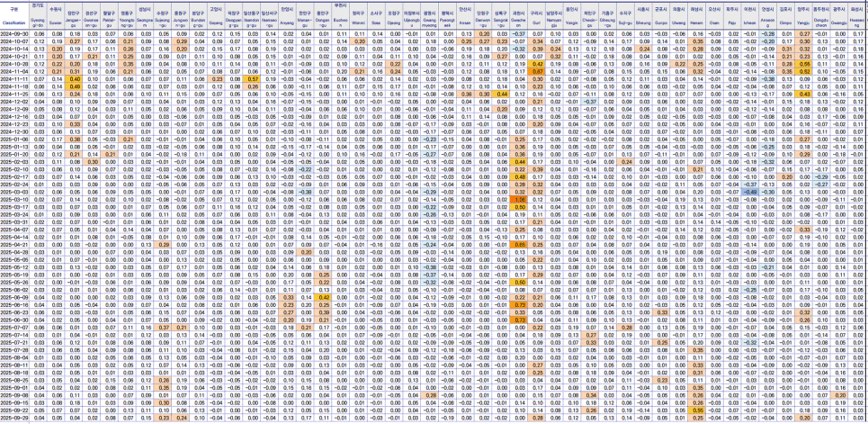
Task: Click the 2025-03-10 date cell
Action: [x=13, y=198]
